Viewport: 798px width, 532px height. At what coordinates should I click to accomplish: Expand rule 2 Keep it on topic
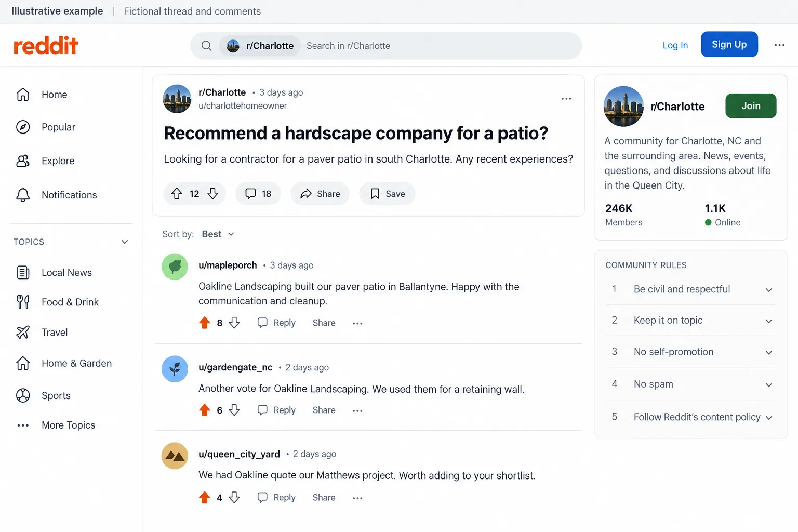coord(769,321)
